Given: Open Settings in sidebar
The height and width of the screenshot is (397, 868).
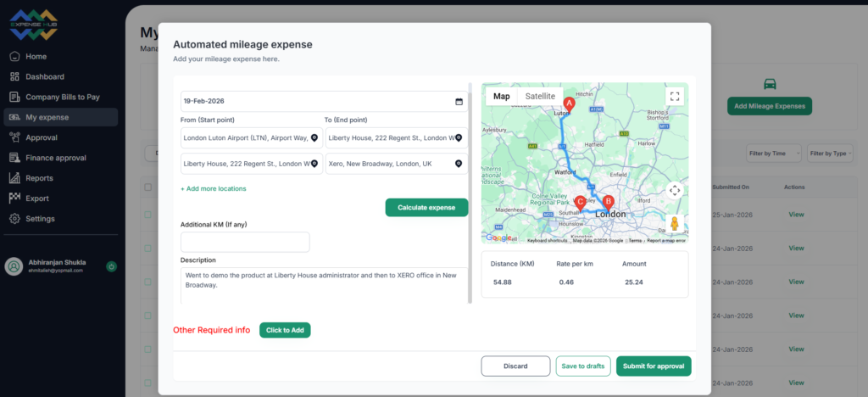Looking at the screenshot, I should click(60, 219).
